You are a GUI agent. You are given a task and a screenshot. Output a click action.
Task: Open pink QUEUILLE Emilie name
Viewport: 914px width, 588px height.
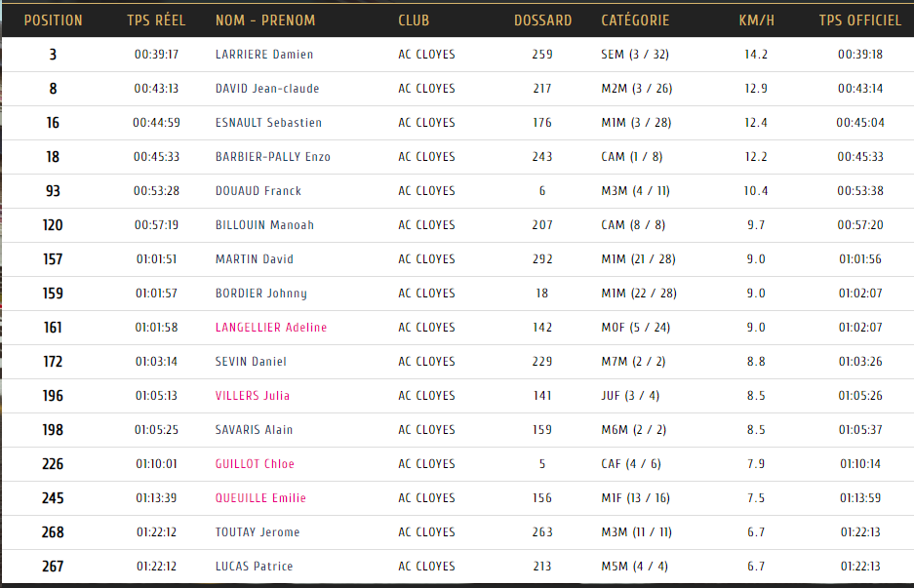point(260,498)
